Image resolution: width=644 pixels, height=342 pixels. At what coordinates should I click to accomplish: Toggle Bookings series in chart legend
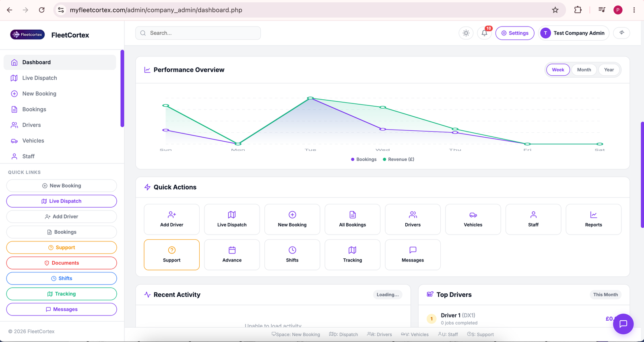pyautogui.click(x=364, y=159)
